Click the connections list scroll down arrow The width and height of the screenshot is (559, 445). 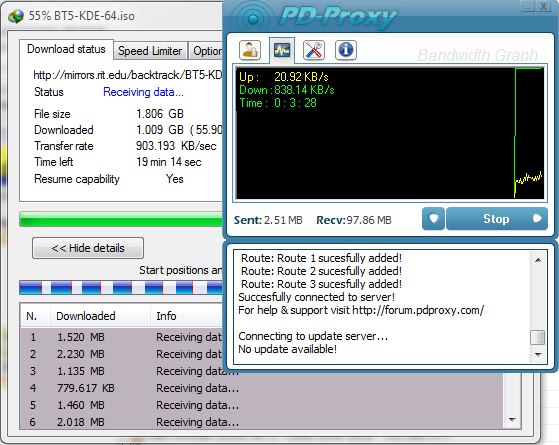[512, 420]
